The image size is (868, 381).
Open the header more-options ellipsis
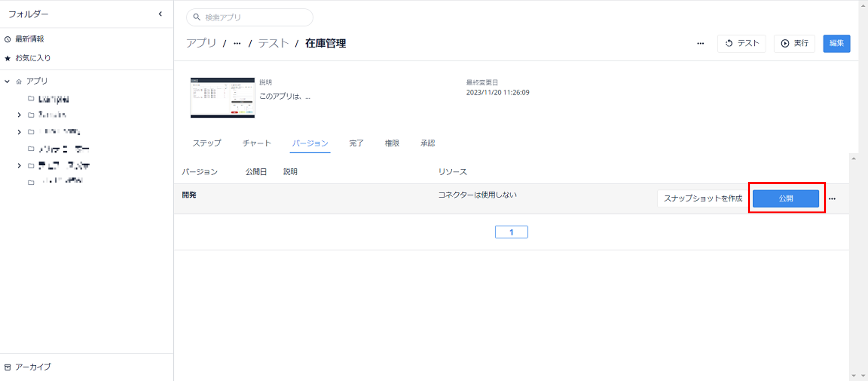[701, 44]
